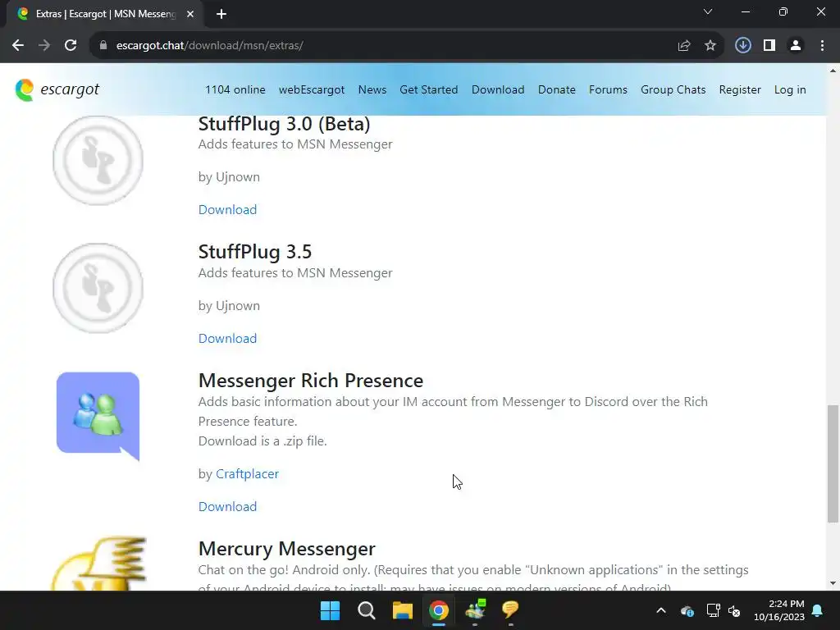This screenshot has height=630, width=840.
Task: Open the notifications bell icon
Action: click(818, 610)
